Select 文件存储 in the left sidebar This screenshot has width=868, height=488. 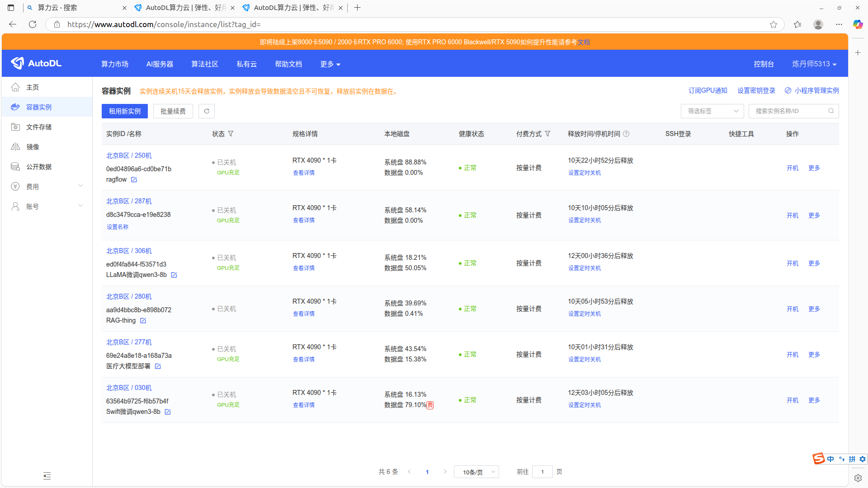coord(39,127)
